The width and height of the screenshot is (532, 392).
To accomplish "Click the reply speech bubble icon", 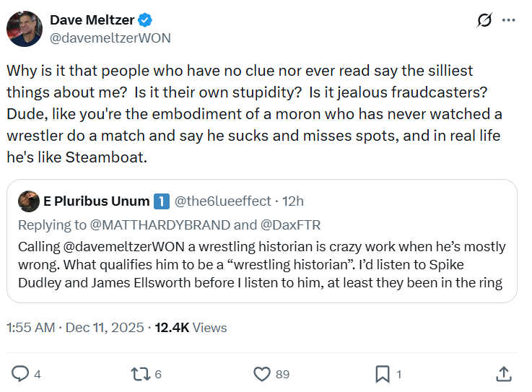I will [21, 373].
